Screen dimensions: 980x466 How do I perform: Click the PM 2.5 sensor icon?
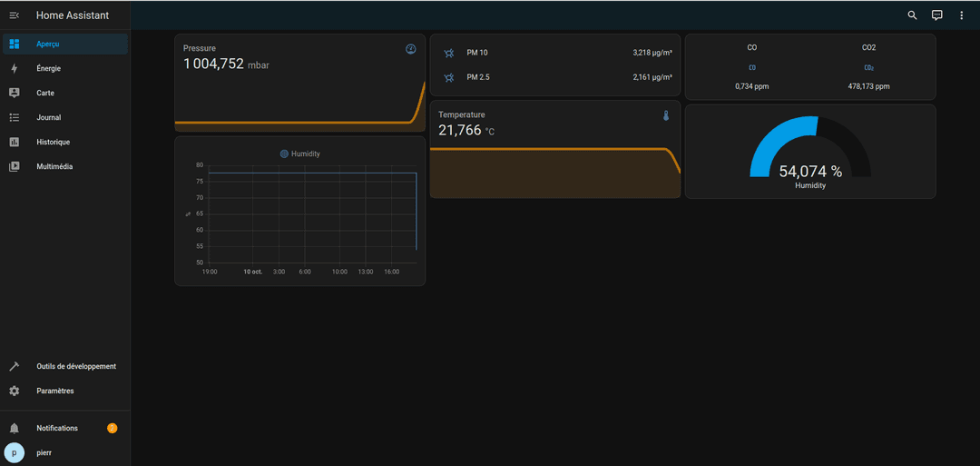pos(448,77)
